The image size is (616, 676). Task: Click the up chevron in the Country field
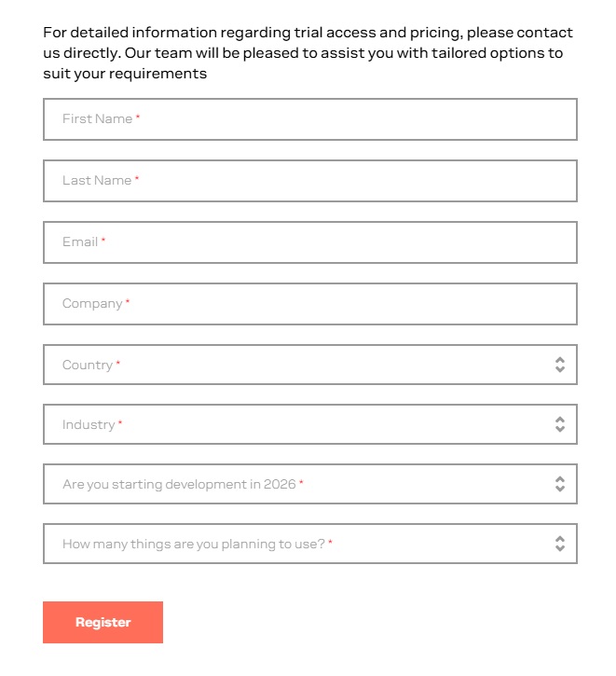pyautogui.click(x=560, y=360)
